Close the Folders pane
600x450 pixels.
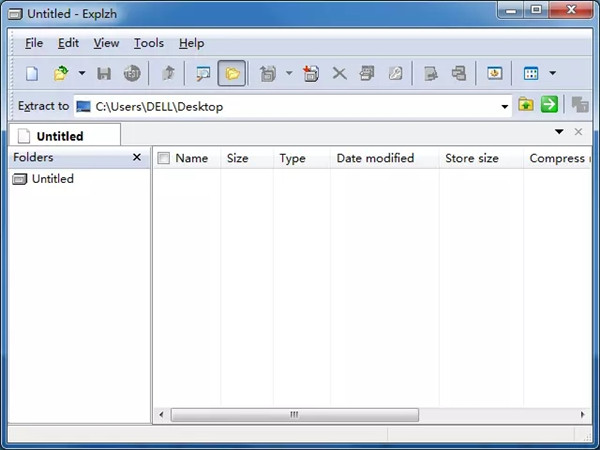click(x=137, y=158)
